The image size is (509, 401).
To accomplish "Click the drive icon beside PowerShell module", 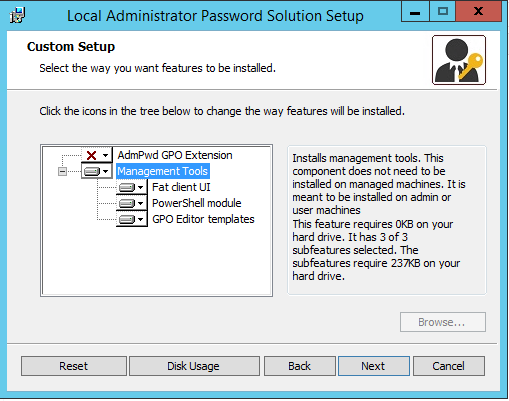I will 127,203.
